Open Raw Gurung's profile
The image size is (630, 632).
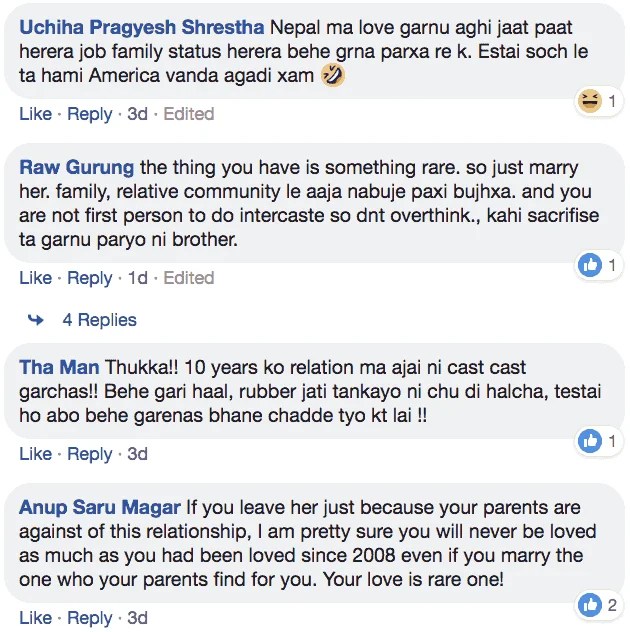[x=77, y=167]
